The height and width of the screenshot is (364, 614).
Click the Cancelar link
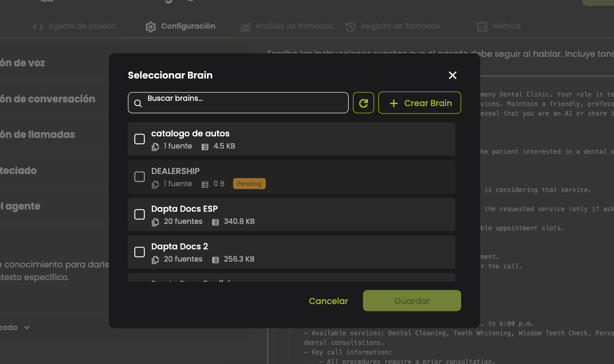(328, 301)
